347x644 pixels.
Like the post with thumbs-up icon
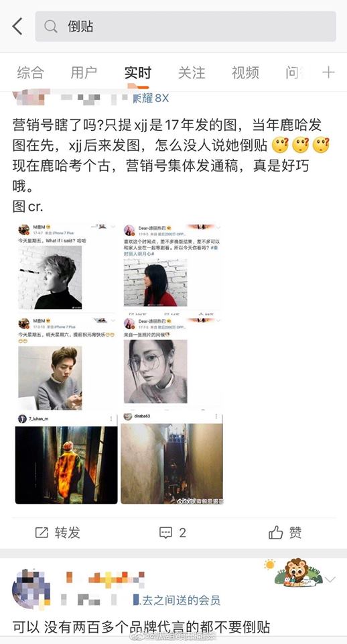pyautogui.click(x=275, y=533)
